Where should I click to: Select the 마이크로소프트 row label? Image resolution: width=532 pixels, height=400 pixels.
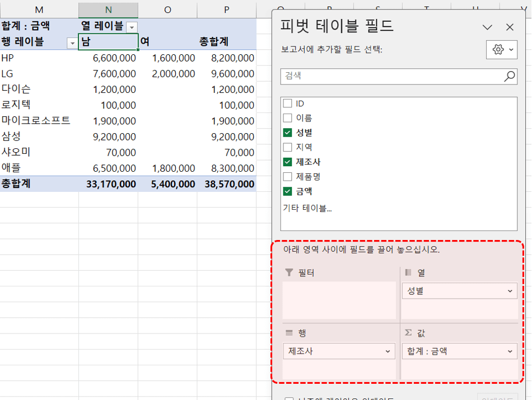point(39,121)
